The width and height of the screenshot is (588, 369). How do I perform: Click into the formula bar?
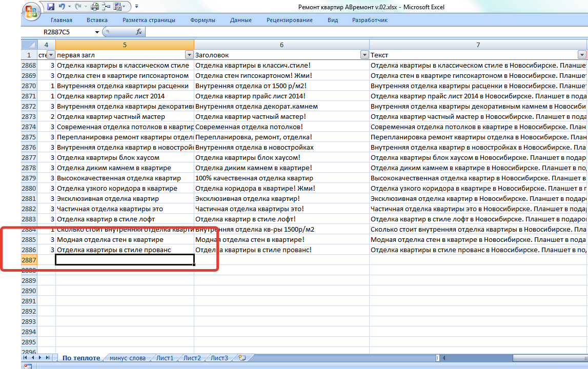366,32
